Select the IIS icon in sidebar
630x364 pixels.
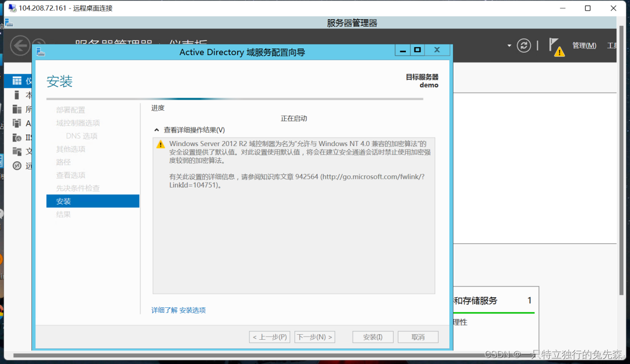[17, 138]
